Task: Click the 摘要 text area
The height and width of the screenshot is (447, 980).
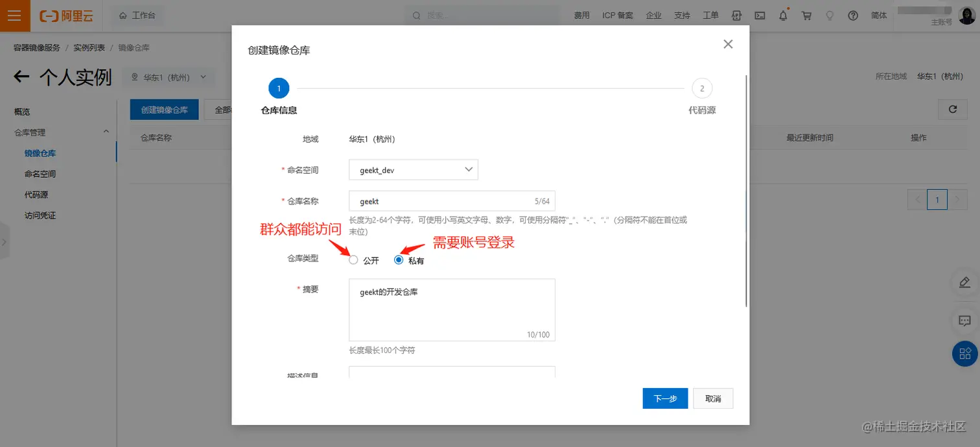Action: (452, 310)
